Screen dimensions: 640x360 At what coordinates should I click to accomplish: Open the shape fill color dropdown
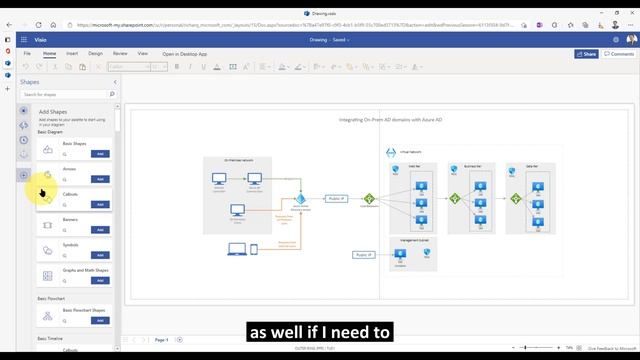click(284, 67)
